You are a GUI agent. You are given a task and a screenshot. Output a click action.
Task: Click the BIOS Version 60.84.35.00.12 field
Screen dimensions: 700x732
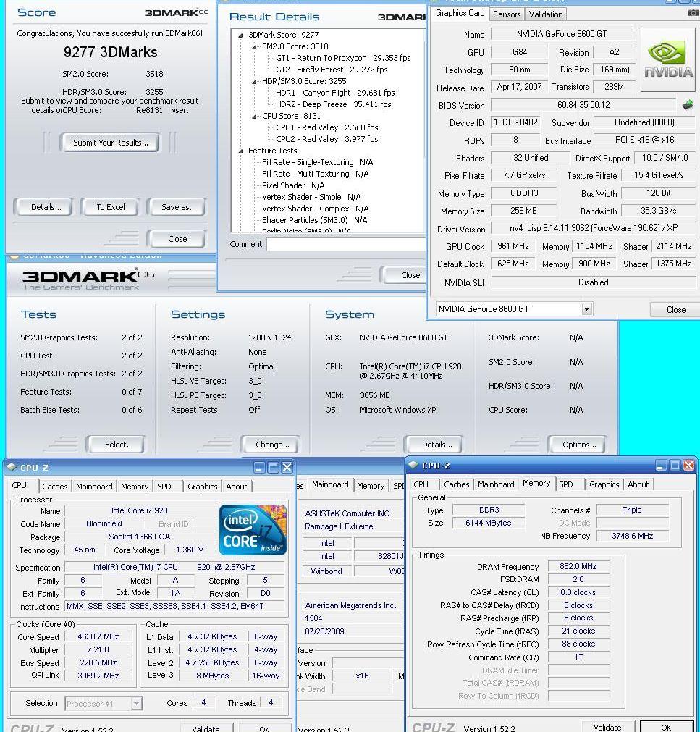pyautogui.click(x=583, y=105)
